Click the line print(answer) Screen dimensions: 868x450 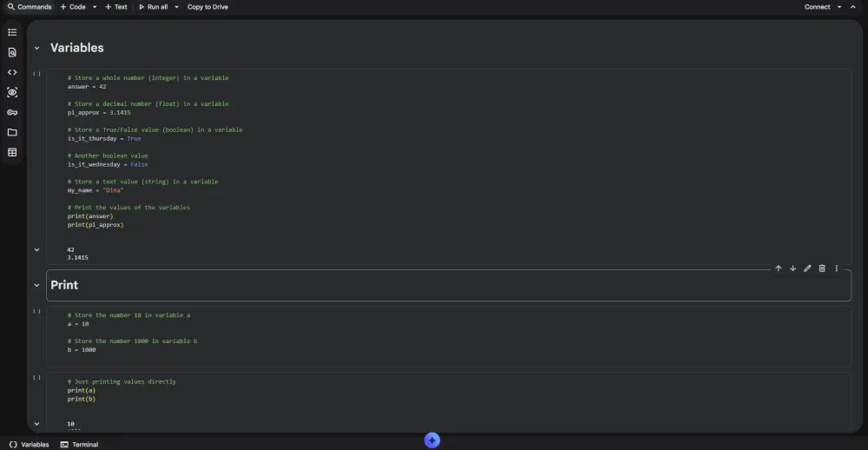pyautogui.click(x=90, y=216)
